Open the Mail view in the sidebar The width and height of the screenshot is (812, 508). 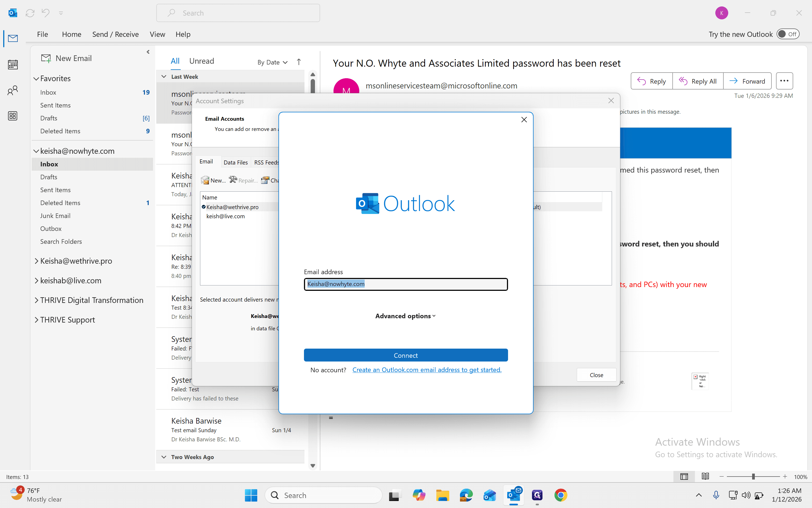click(x=13, y=38)
